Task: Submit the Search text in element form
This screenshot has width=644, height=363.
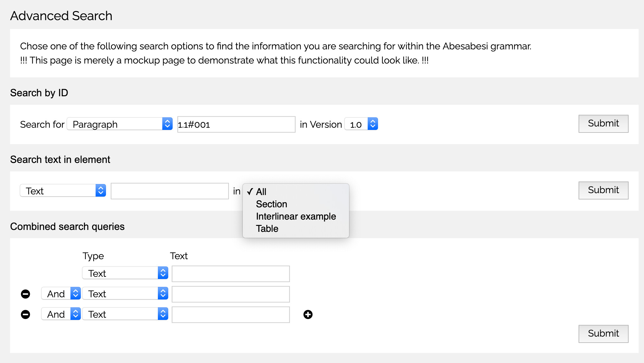Action: (603, 190)
